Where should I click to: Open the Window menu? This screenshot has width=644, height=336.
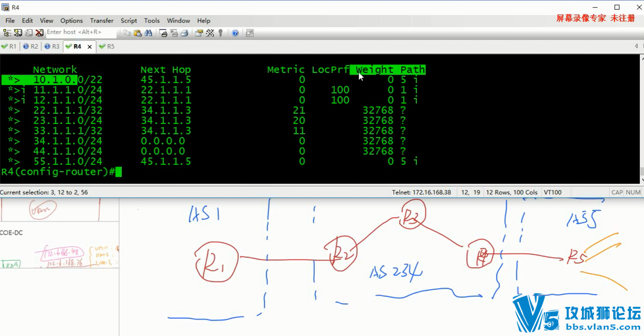(x=178, y=20)
